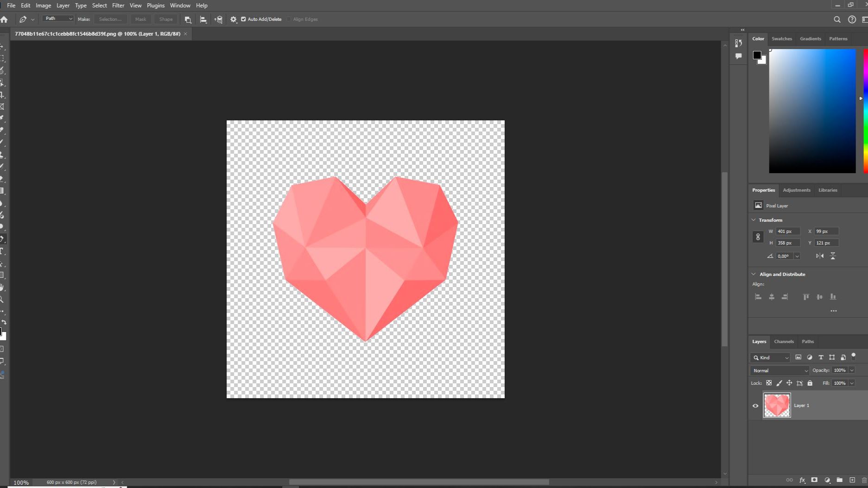
Task: Delete the selected layer
Action: tap(865, 480)
